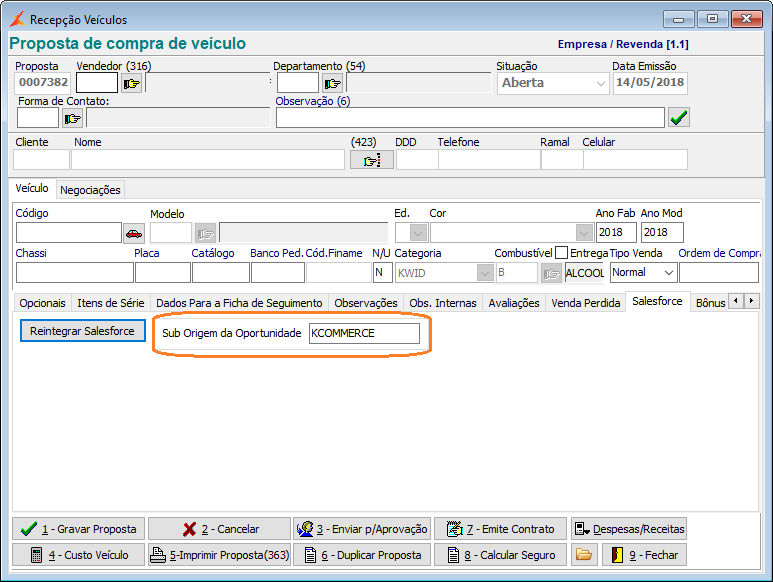Image resolution: width=773 pixels, height=582 pixels.
Task: Click the client Nome field
Action: 208,160
